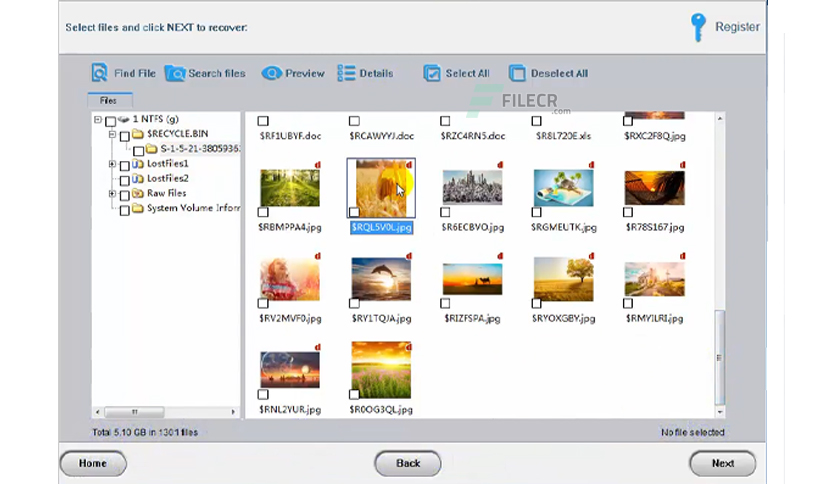
Task: Click the Find File magnifier icon
Action: point(99,72)
